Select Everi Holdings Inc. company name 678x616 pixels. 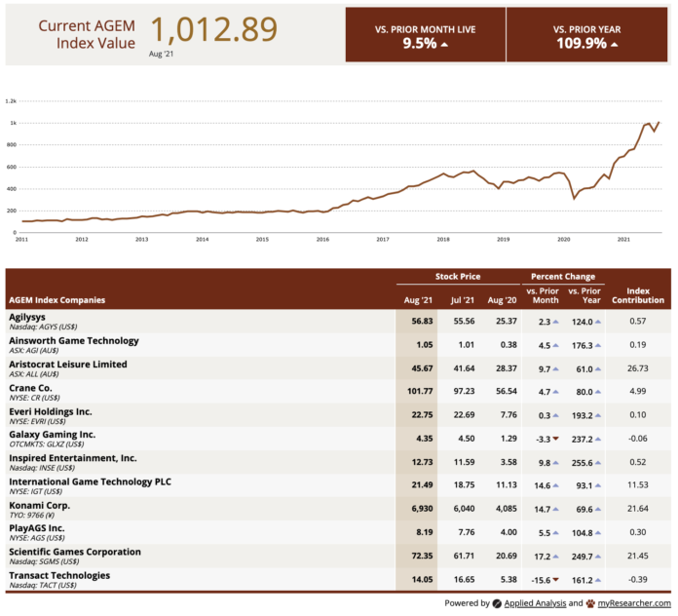point(50,411)
